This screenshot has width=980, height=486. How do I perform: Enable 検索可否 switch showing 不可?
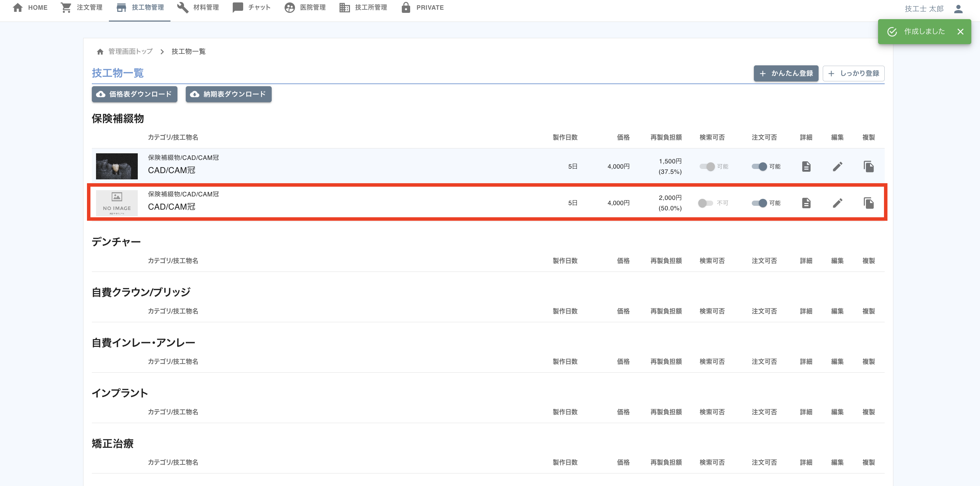click(705, 203)
